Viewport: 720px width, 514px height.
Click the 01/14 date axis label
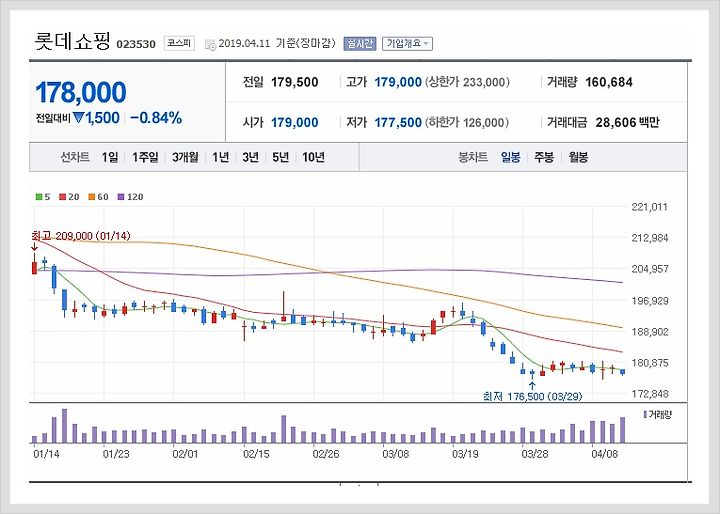[46, 454]
